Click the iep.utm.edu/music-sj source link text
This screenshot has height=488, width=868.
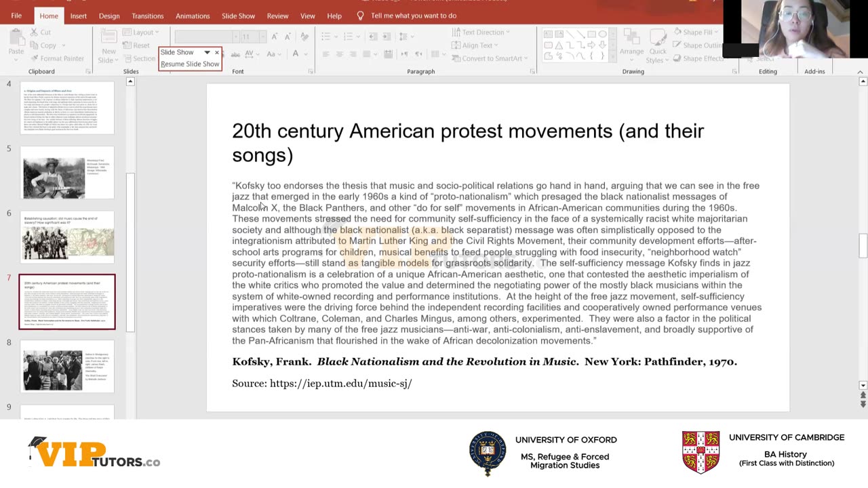coord(340,384)
